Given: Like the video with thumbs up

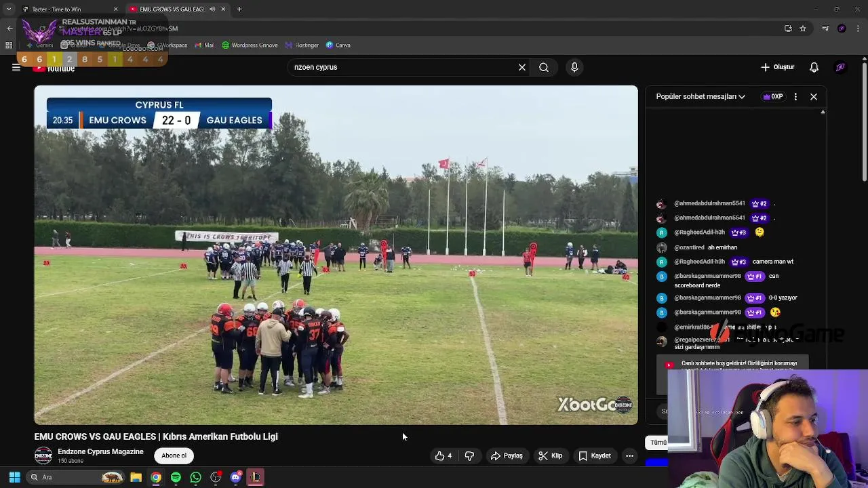Looking at the screenshot, I should tap(443, 456).
